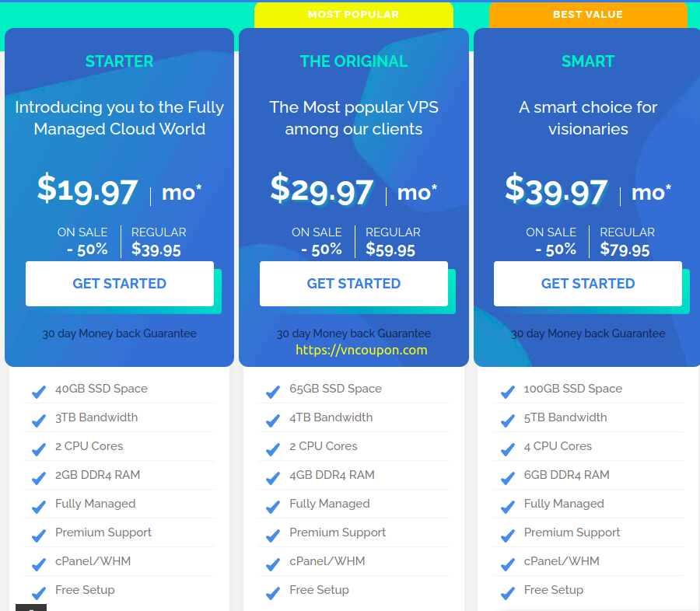Open the vncoupon.com link
The image size is (700, 611).
pos(361,350)
